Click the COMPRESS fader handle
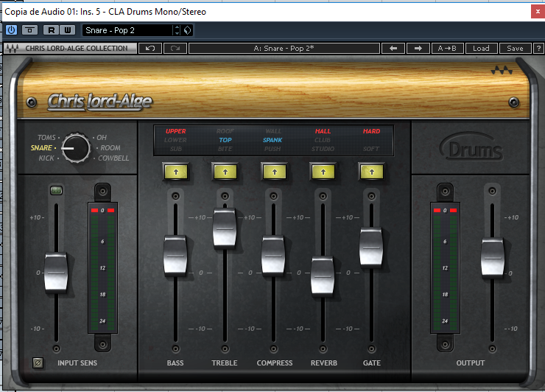Viewport: 545px width, 392px height. (x=273, y=256)
